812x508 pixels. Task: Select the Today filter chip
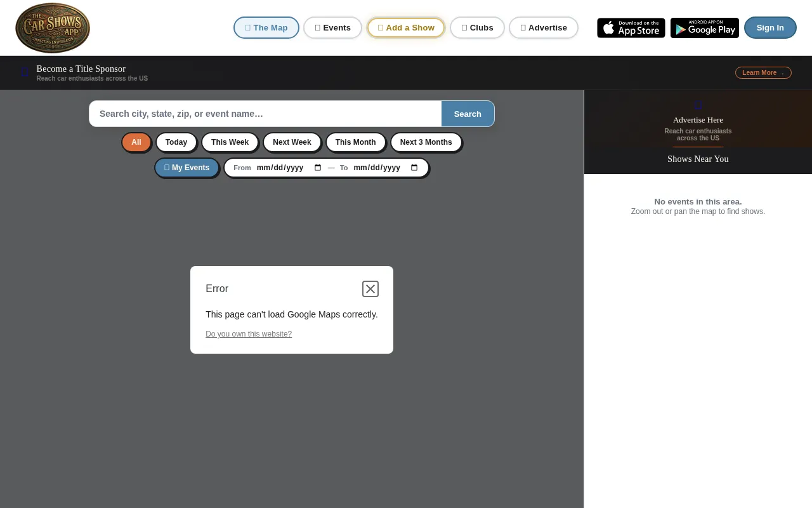(176, 142)
